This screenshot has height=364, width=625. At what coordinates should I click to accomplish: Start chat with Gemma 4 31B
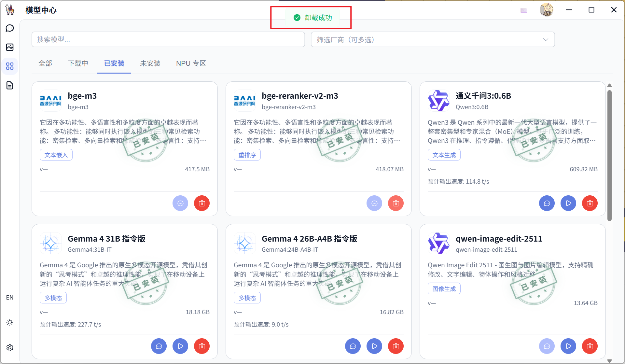click(159, 346)
